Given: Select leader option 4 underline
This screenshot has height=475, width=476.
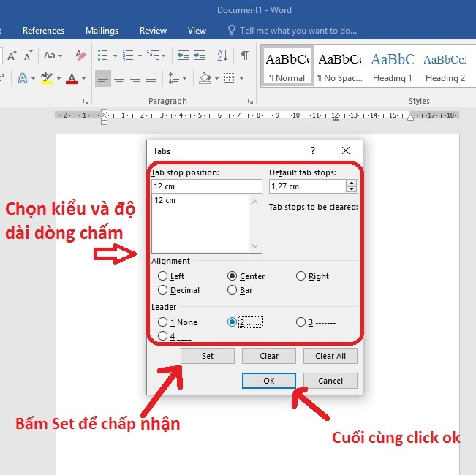Looking at the screenshot, I should 163,336.
